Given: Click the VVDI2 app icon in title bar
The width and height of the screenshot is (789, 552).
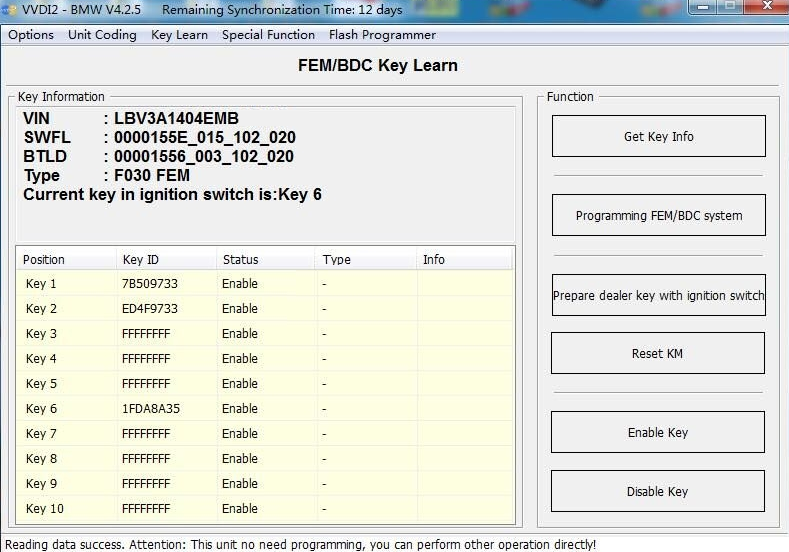Looking at the screenshot, I should click(10, 9).
